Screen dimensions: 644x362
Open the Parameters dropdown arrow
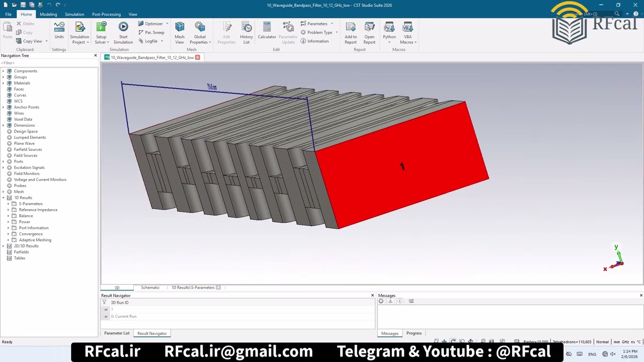[332, 24]
